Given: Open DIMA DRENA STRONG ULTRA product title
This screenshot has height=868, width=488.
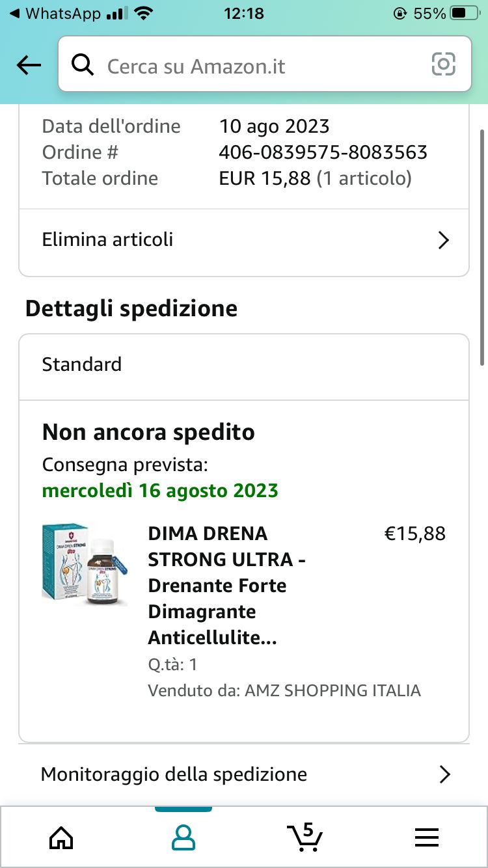Looking at the screenshot, I should (x=227, y=586).
